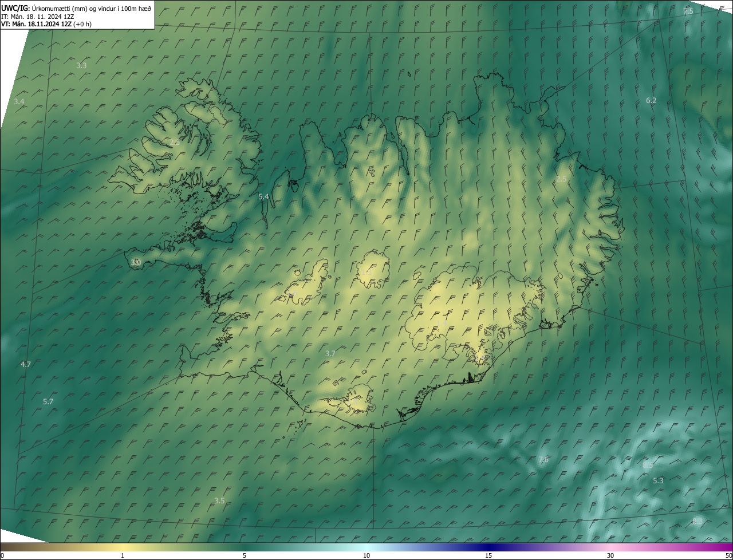The image size is (733, 560).
Task: Click the 3.3 value label on the map
Action: coord(81,65)
